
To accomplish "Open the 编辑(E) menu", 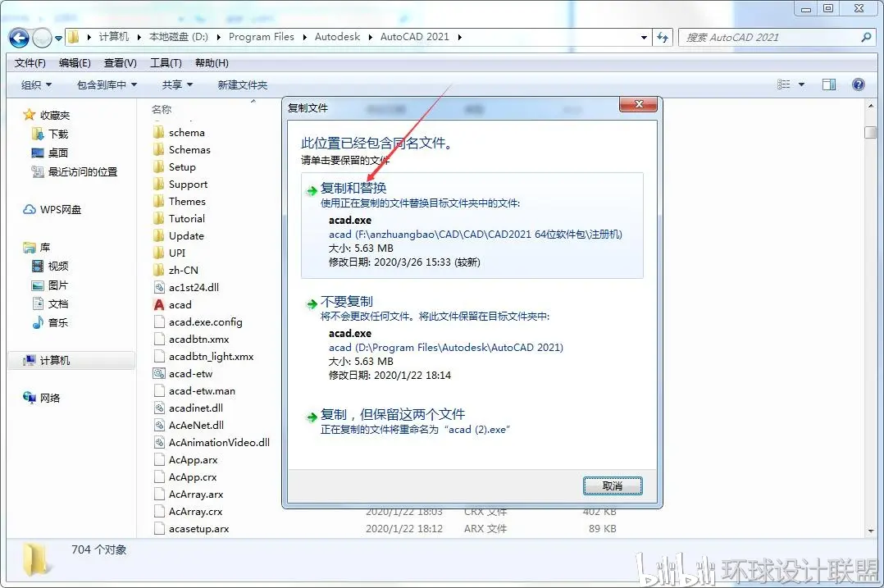I will 75,62.
